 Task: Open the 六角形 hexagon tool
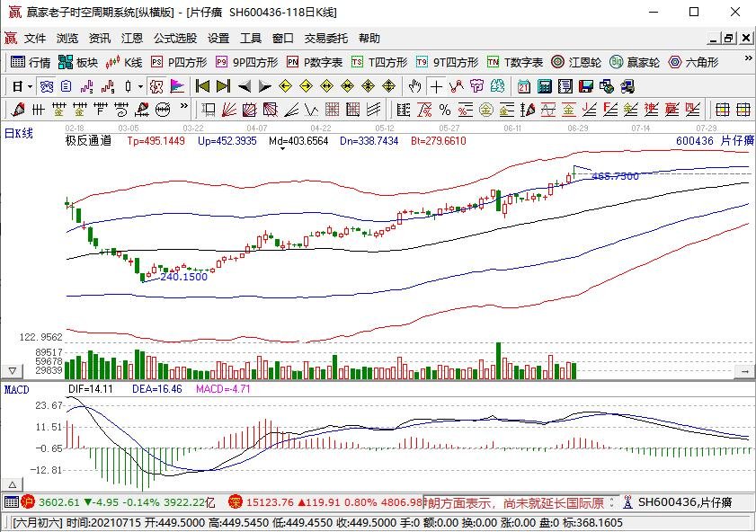point(693,62)
